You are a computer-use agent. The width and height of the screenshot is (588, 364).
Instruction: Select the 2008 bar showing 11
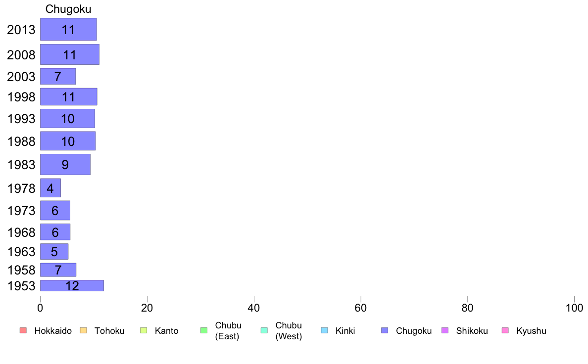70,54
